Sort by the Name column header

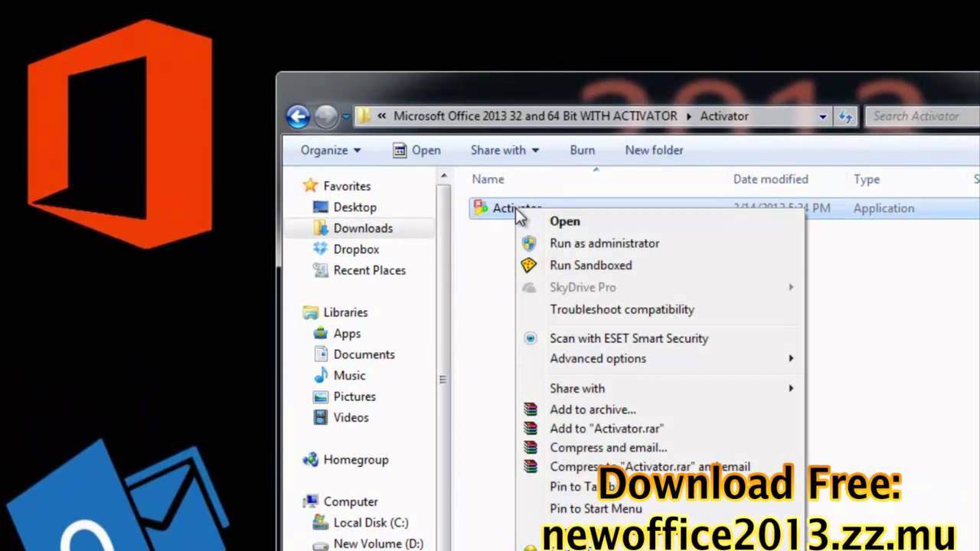tap(488, 179)
